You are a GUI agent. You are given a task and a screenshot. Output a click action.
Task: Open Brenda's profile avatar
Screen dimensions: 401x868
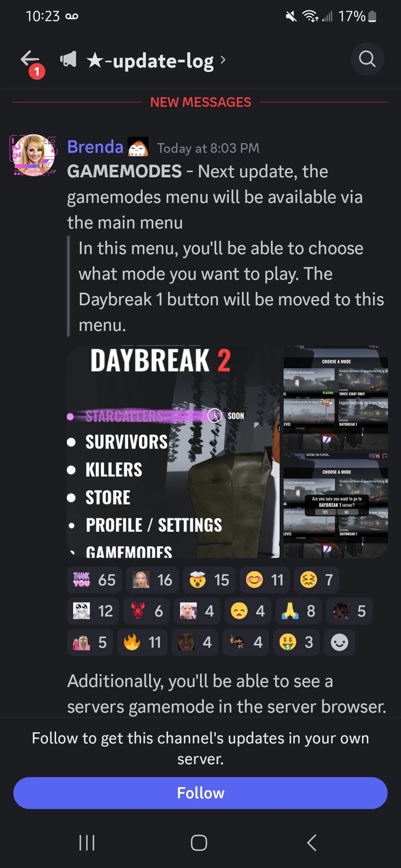pos(34,155)
